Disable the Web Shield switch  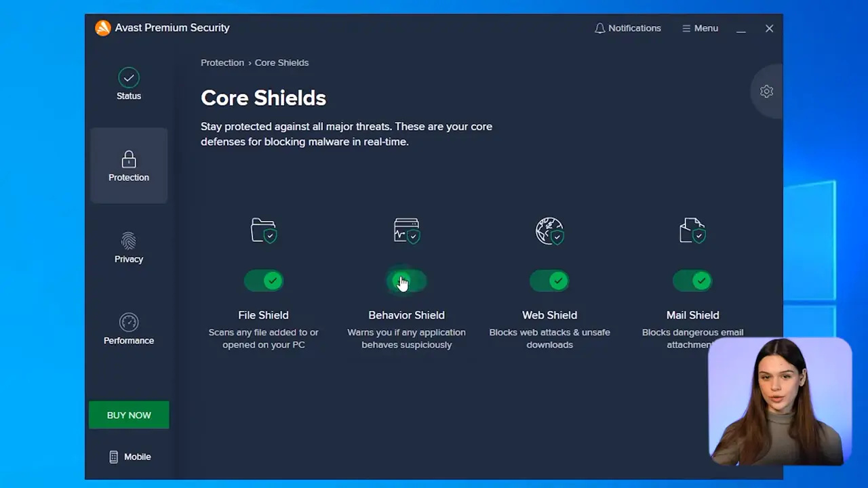click(x=549, y=281)
